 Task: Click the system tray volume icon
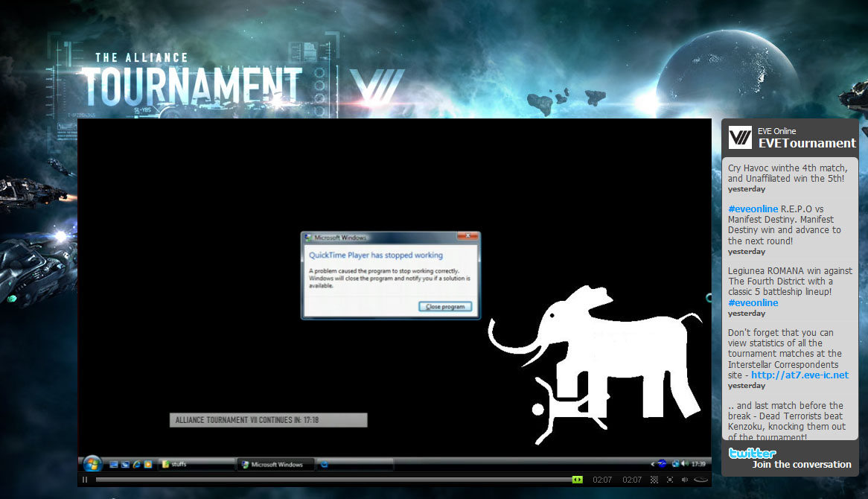685,463
